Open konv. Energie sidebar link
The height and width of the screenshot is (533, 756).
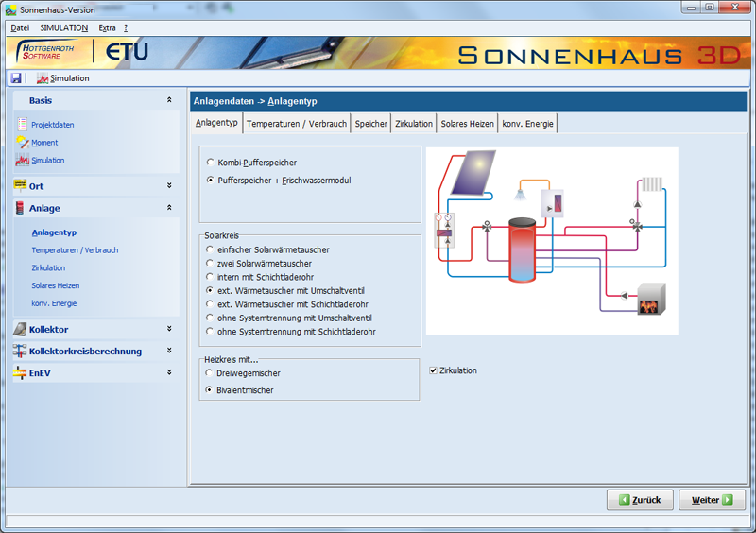point(54,303)
